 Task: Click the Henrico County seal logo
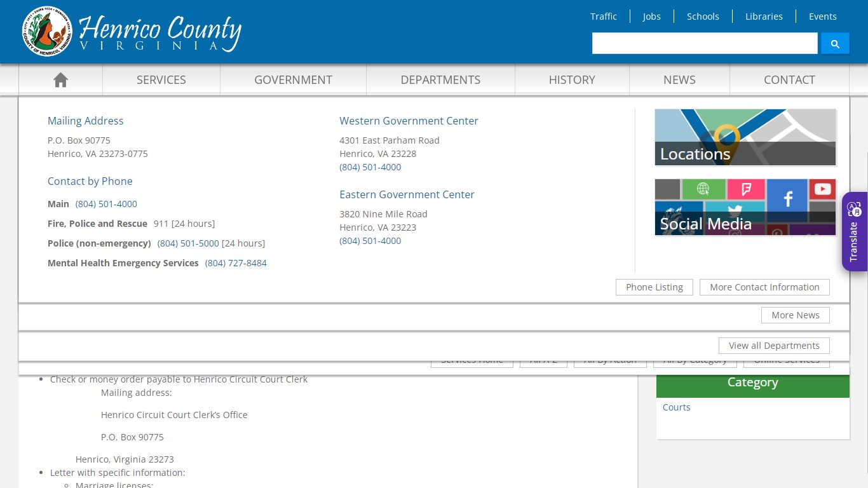(47, 31)
